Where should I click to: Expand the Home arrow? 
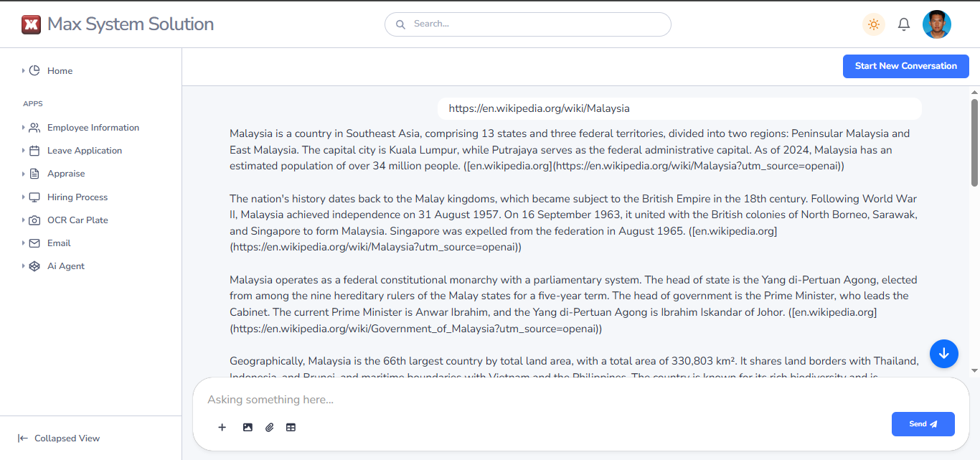click(x=23, y=70)
